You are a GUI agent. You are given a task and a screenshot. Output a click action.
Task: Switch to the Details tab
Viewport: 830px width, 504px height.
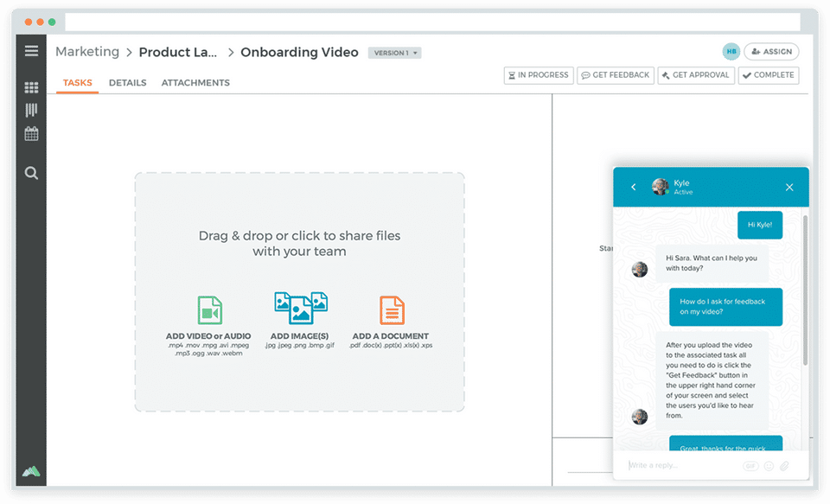coord(128,83)
